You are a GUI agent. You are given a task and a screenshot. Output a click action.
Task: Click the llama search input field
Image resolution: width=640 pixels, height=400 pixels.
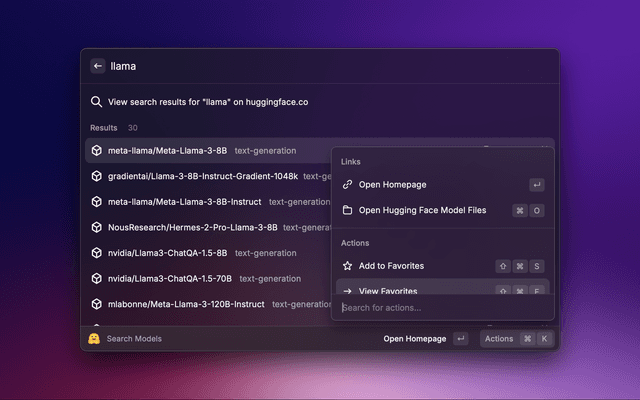(300, 66)
